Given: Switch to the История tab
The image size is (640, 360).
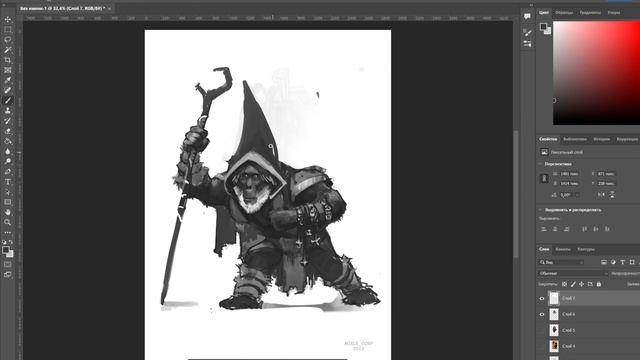Looking at the screenshot, I should [x=601, y=139].
